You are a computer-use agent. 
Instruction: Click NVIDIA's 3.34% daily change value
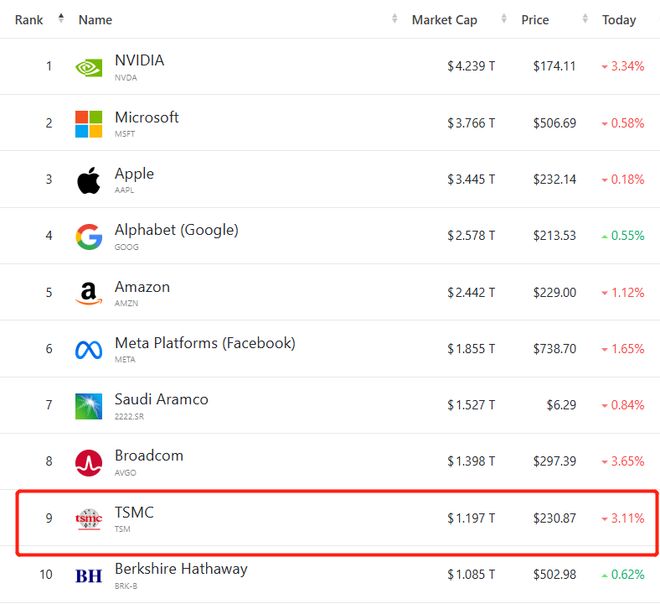click(x=626, y=67)
